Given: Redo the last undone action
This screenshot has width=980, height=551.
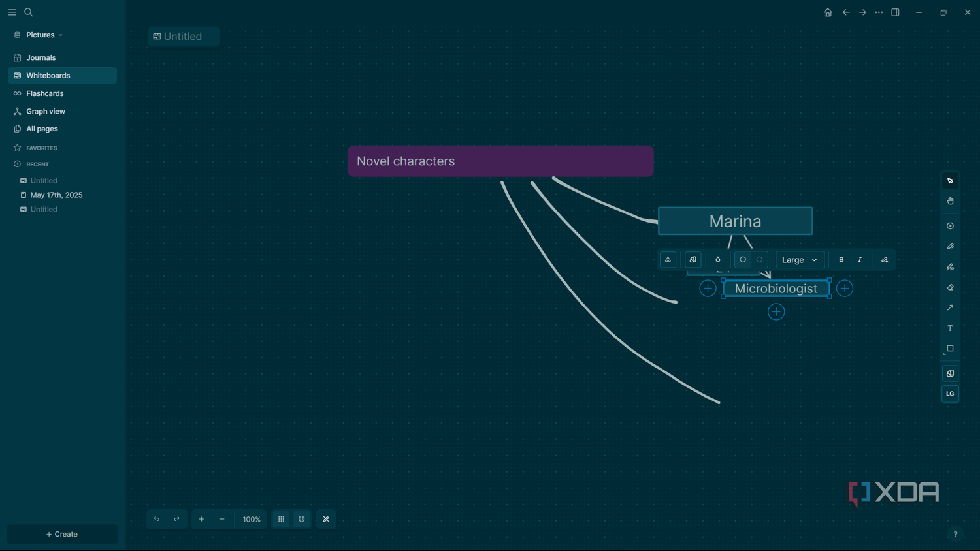Looking at the screenshot, I should [176, 519].
